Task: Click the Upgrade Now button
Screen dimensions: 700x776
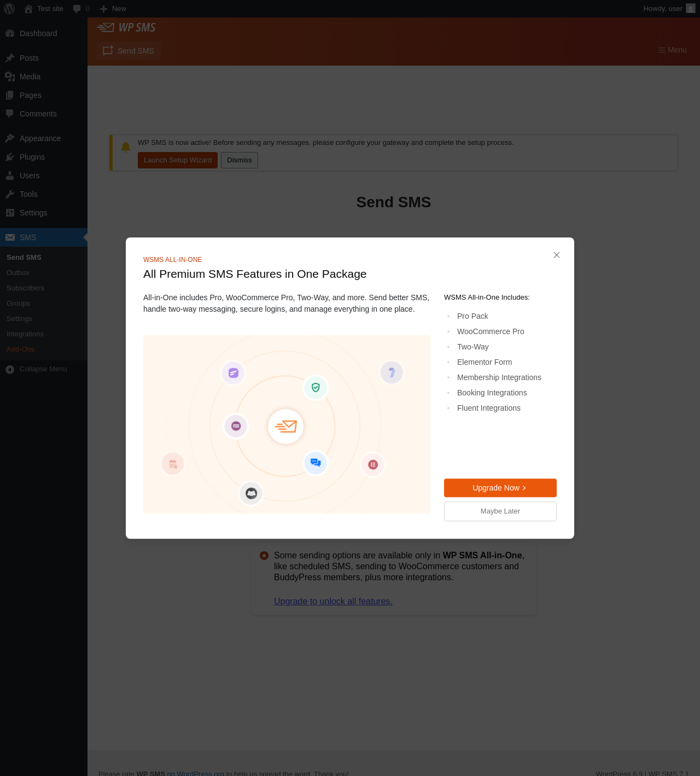Action: (500, 488)
